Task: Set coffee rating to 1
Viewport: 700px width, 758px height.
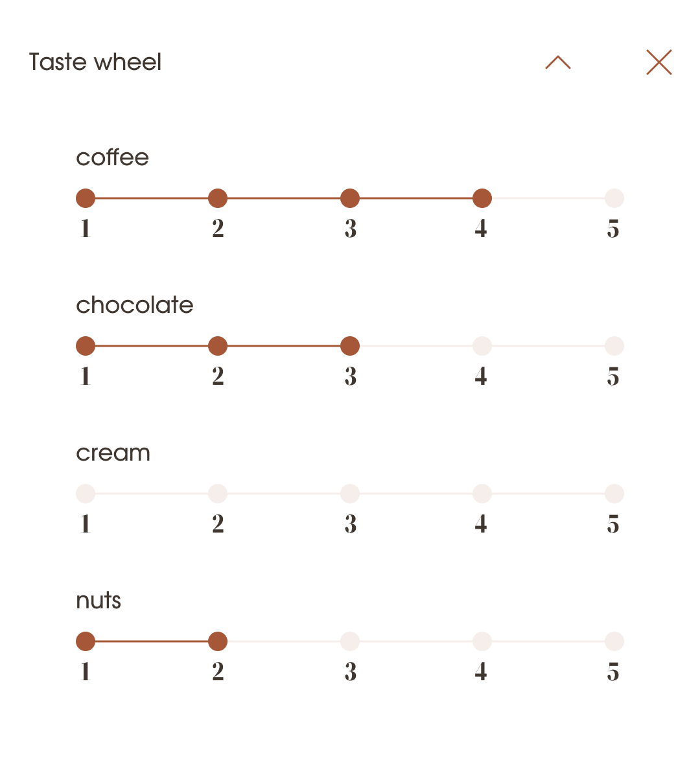Action: click(x=86, y=198)
